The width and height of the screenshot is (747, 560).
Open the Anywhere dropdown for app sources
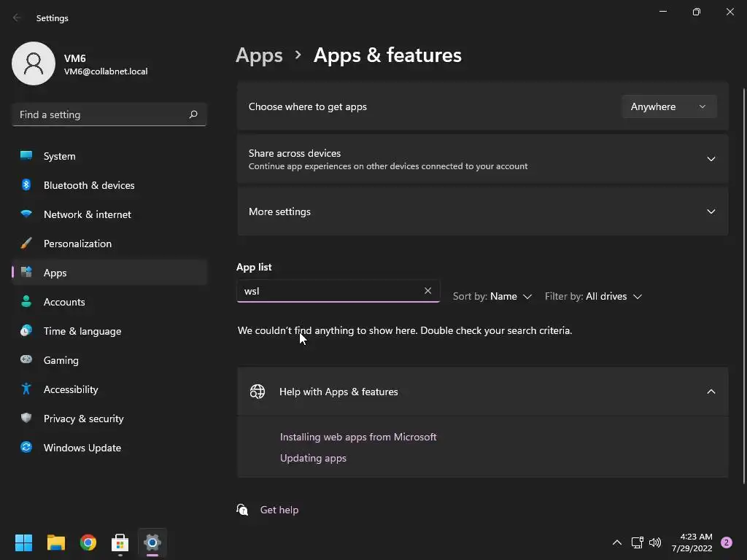(x=668, y=106)
